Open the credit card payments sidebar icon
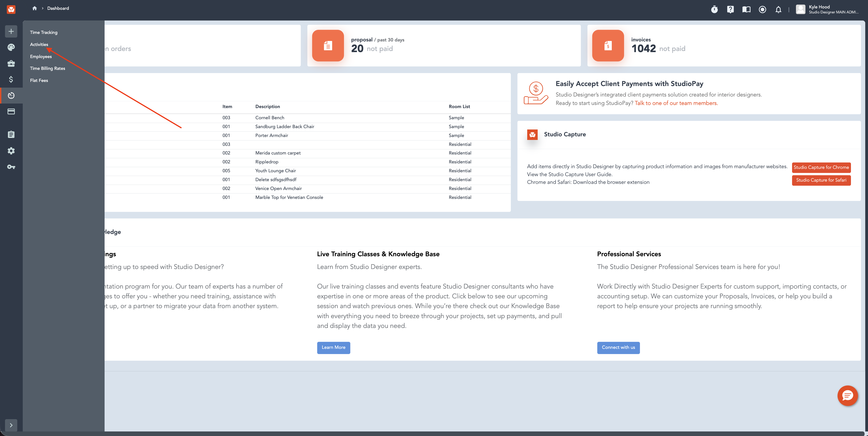Image resolution: width=868 pixels, height=436 pixels. [x=11, y=111]
